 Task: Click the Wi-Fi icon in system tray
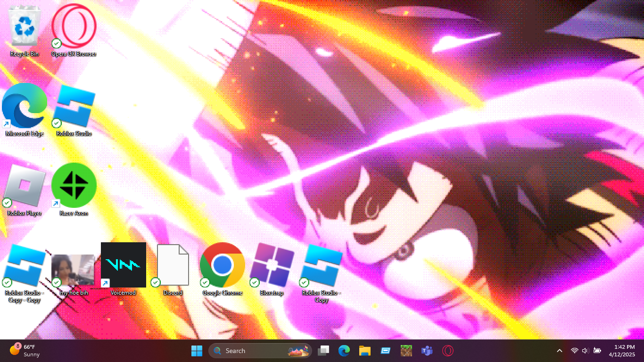click(575, 351)
